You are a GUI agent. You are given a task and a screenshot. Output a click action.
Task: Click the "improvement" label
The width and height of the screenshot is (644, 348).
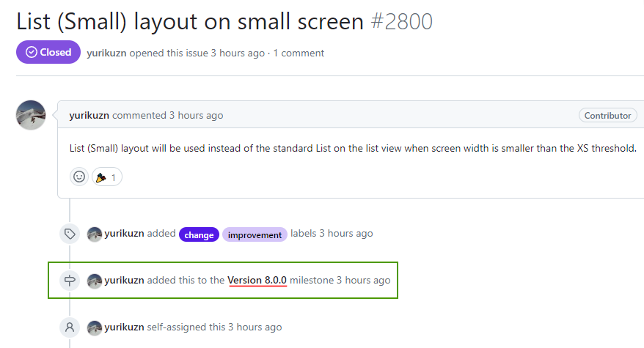click(255, 234)
